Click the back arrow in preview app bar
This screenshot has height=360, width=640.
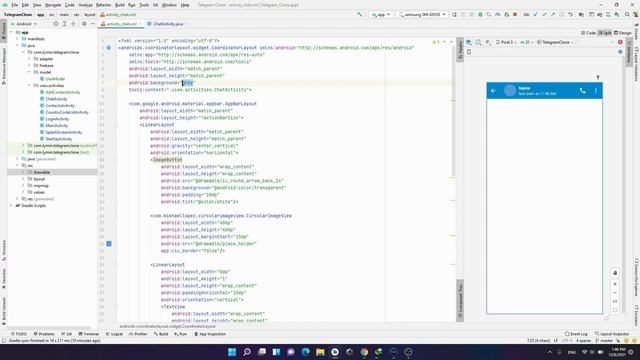[x=493, y=91]
